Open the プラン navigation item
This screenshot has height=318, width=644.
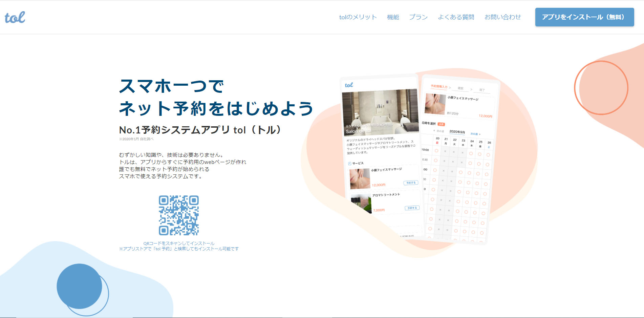[x=418, y=17]
